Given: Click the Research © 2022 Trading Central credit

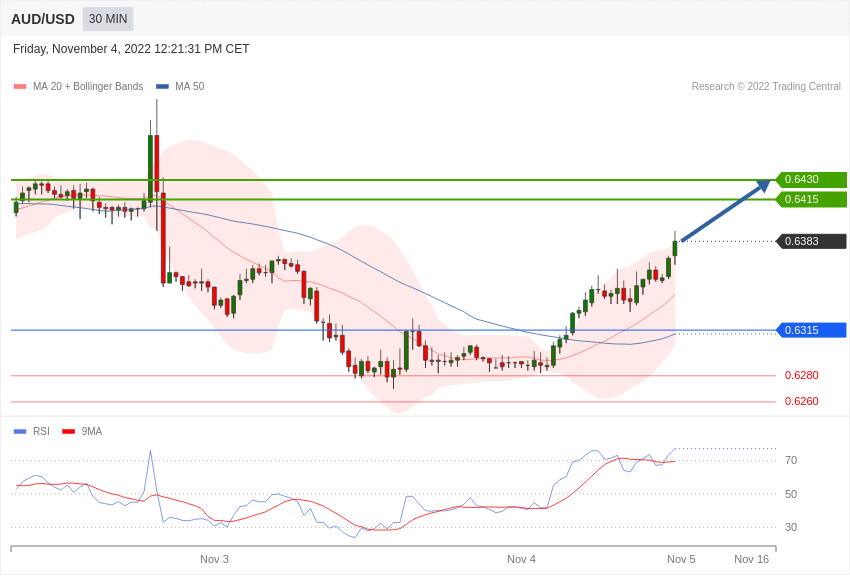Looking at the screenshot, I should [x=766, y=86].
